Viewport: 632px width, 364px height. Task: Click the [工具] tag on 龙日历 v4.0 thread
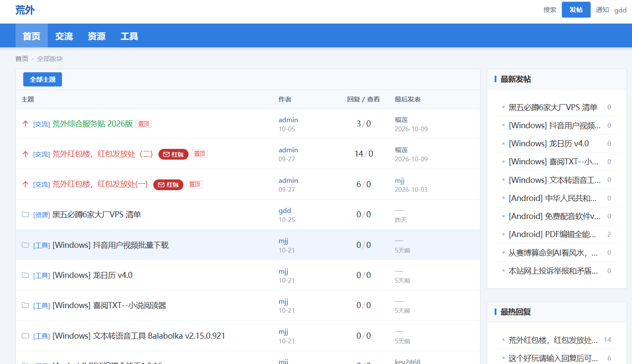[x=42, y=275]
